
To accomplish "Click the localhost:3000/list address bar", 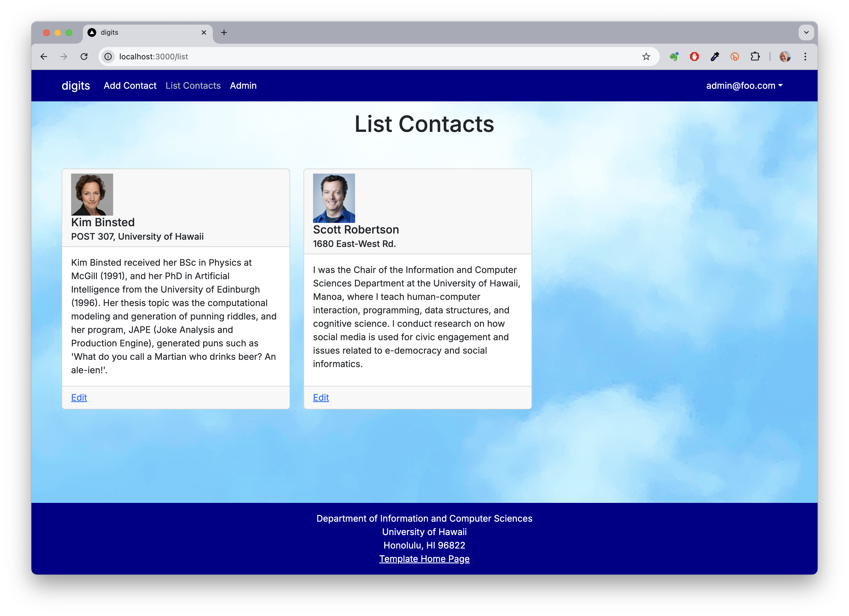I will 337,57.
